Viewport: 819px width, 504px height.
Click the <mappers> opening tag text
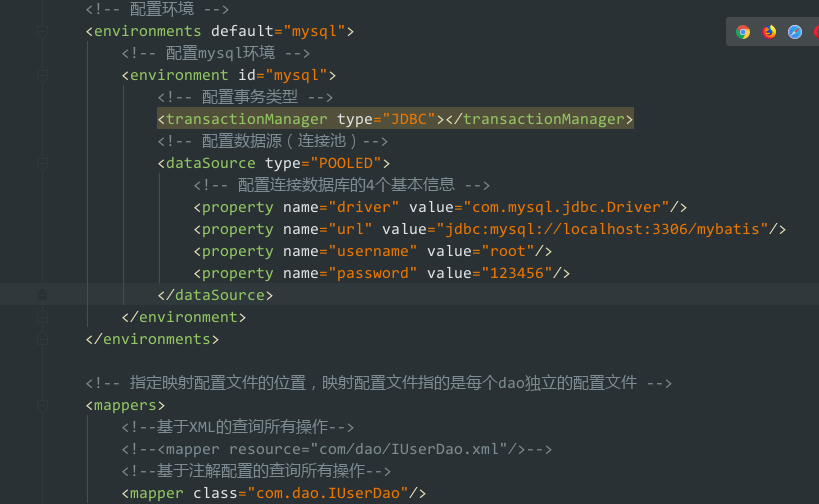coord(125,405)
